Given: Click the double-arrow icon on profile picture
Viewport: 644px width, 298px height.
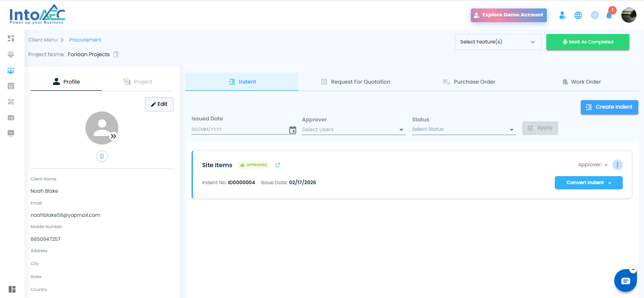Looking at the screenshot, I should (113, 136).
